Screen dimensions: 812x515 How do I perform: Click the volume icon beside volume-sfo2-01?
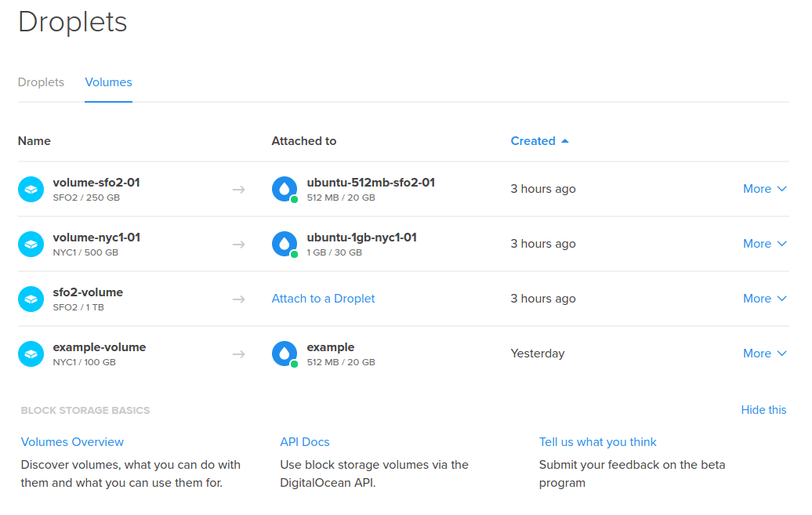point(31,189)
